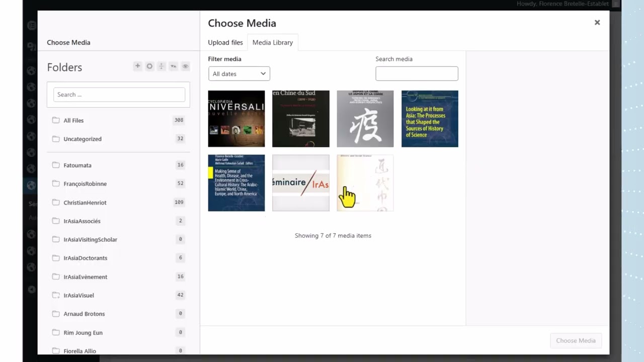Select the pale cover with Chinese calligraphy thumbnail

coord(365,183)
